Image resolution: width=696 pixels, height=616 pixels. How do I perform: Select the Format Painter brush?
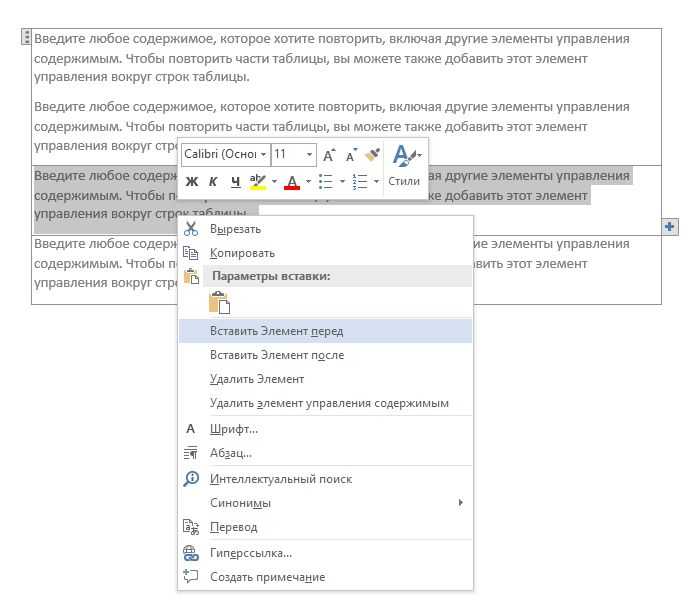click(x=372, y=154)
